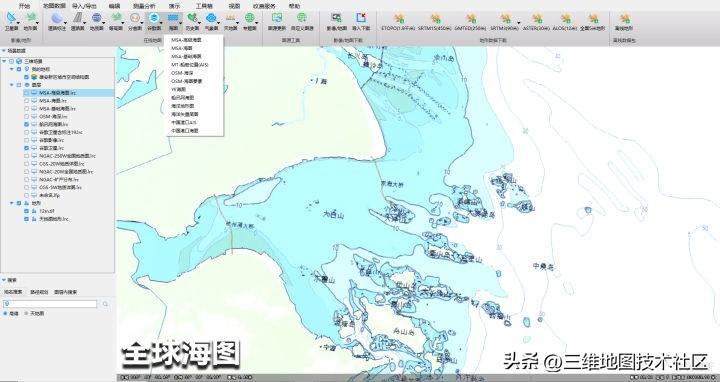Check the MSA-海图.lrc layer checkbox

27,101
